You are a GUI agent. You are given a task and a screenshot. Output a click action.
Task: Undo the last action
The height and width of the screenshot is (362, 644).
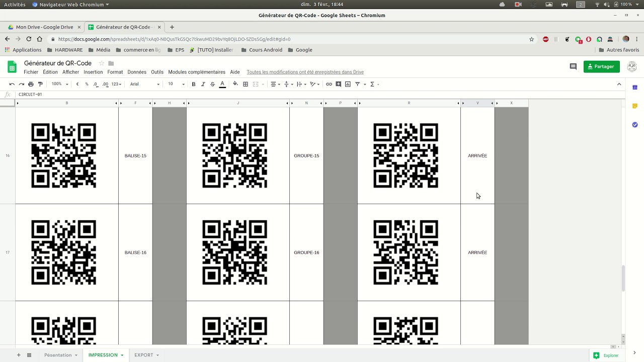pos(12,84)
